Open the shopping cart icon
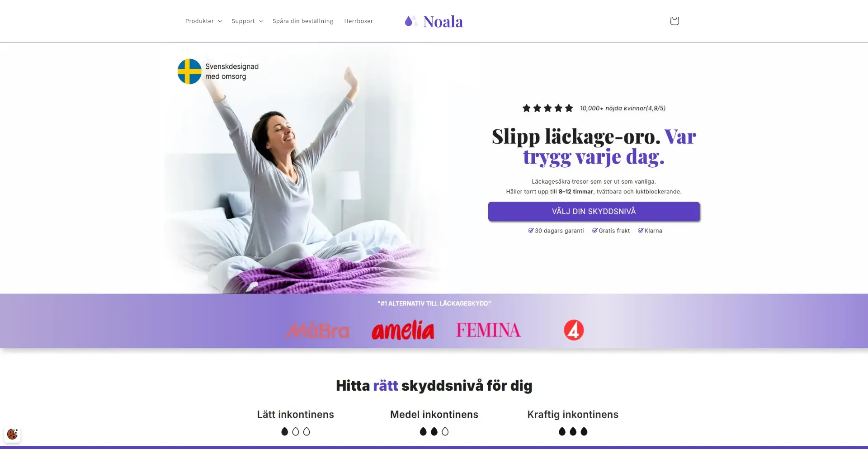868x449 pixels. point(675,21)
